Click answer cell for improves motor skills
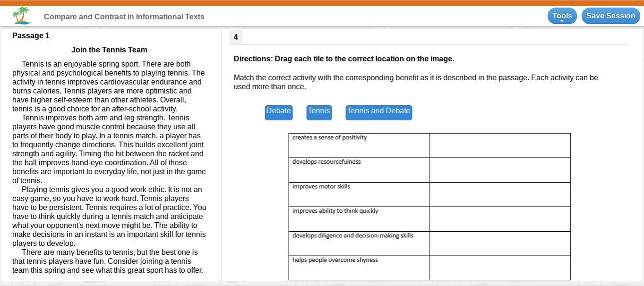This screenshot has width=644, height=286. coord(500,194)
